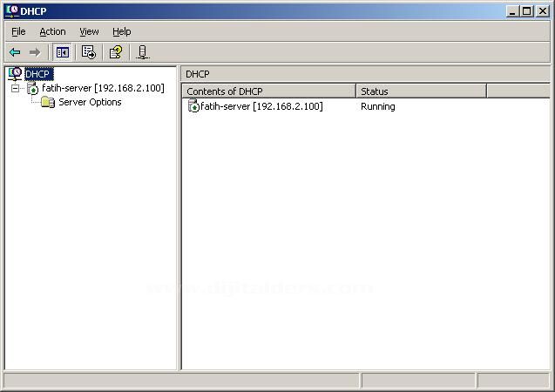The height and width of the screenshot is (392, 555).
Task: Click the DHCP title bar system icon
Action: (x=11, y=11)
